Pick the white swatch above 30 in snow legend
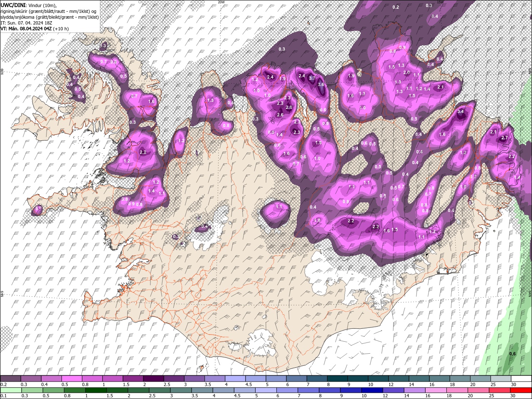Image resolution: width=532 pixels, height=399 pixels. click(x=521, y=379)
